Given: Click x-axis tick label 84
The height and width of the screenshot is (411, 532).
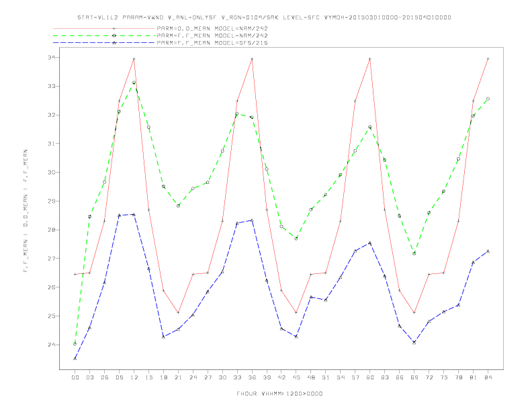Looking at the screenshot, I should coord(488,377).
